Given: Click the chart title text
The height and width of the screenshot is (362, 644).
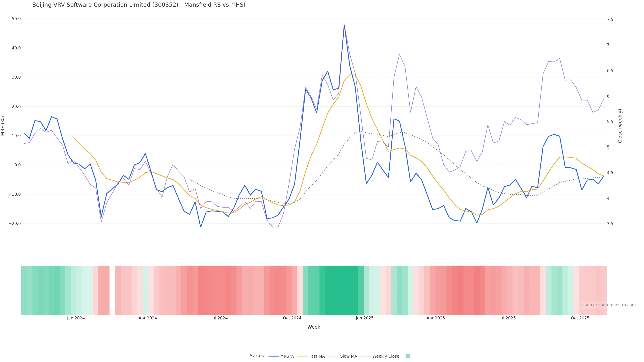Looking at the screenshot, I should (139, 5).
